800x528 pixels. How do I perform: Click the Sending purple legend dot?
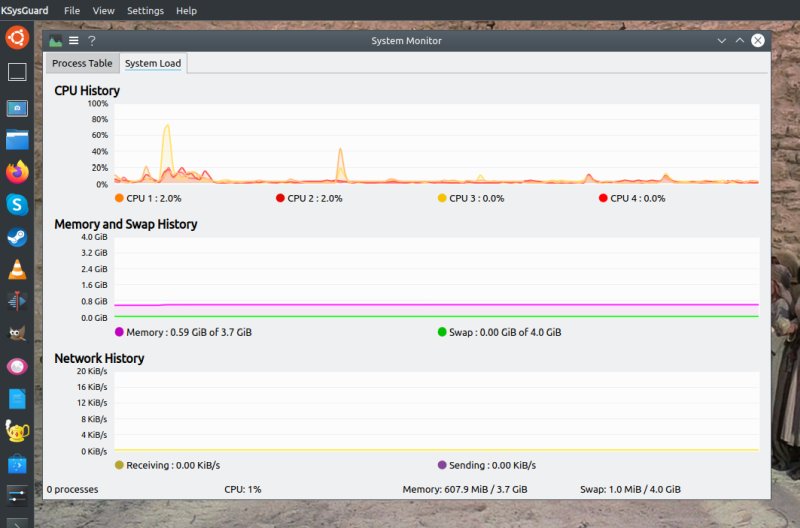[442, 465]
